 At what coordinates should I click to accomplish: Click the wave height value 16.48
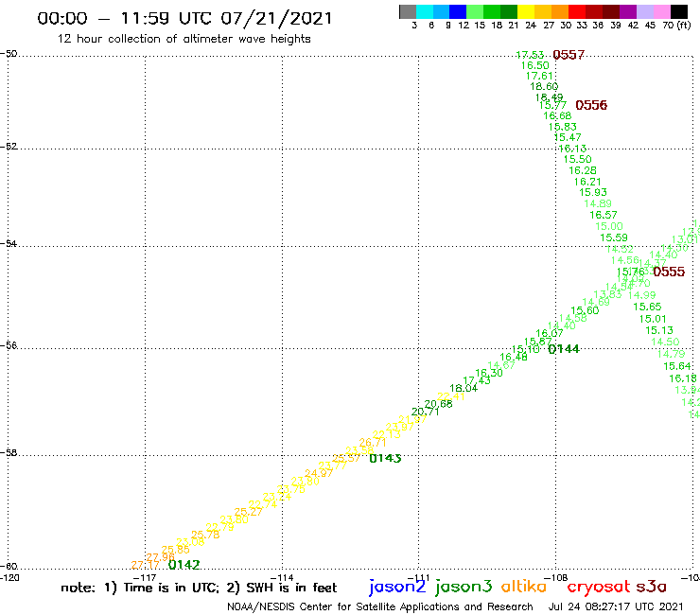[x=513, y=358]
